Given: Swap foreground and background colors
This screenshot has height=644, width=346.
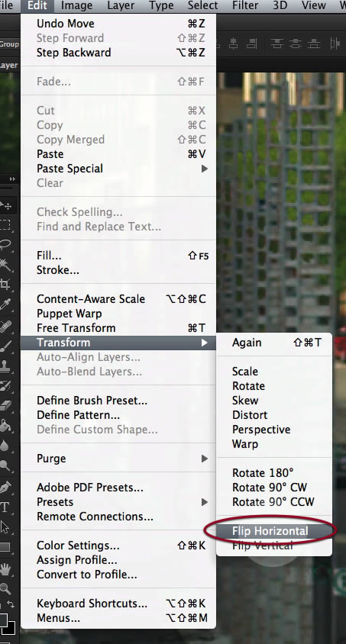Looking at the screenshot, I should [x=11, y=604].
